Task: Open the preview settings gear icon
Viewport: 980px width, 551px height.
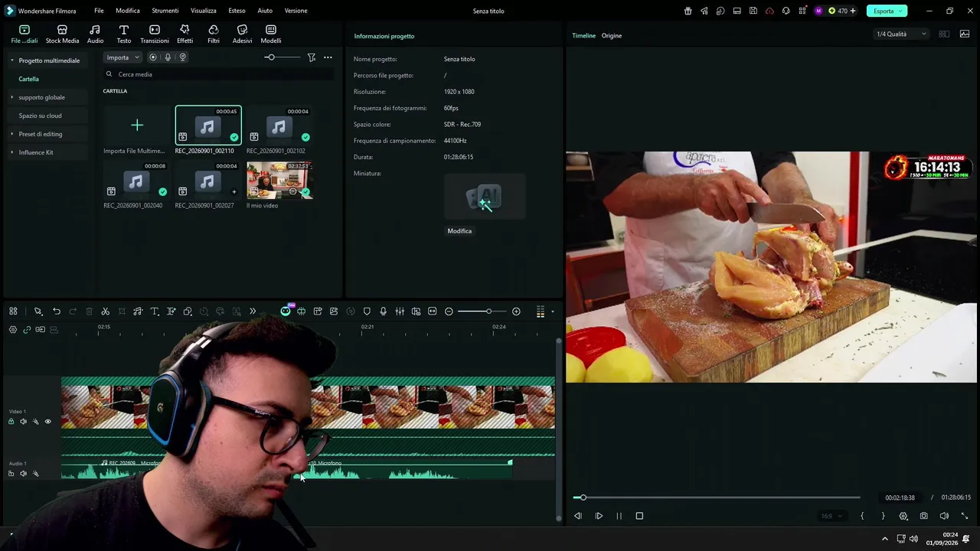Action: tap(903, 516)
